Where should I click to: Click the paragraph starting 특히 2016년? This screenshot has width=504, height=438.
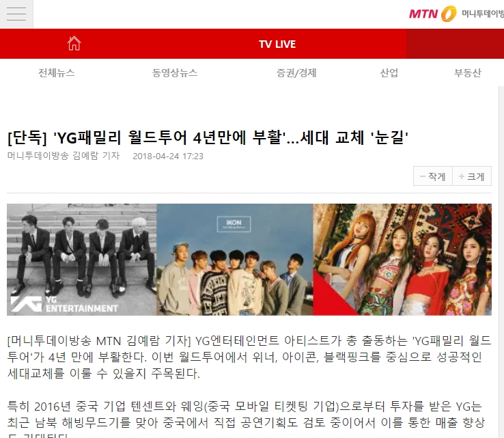(x=246, y=419)
